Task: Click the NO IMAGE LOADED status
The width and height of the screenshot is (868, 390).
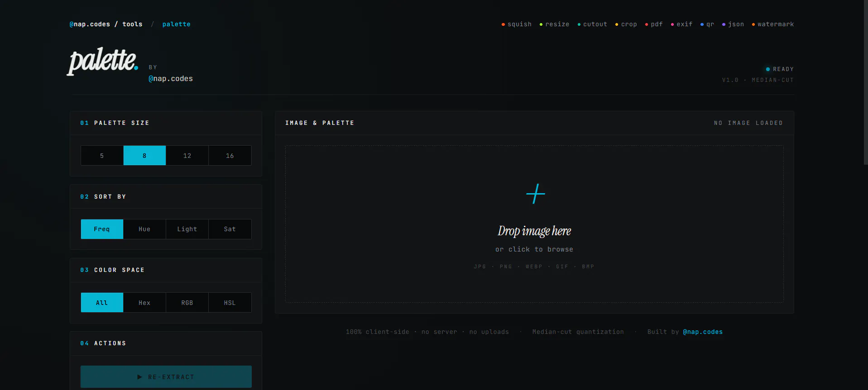Action: 748,123
